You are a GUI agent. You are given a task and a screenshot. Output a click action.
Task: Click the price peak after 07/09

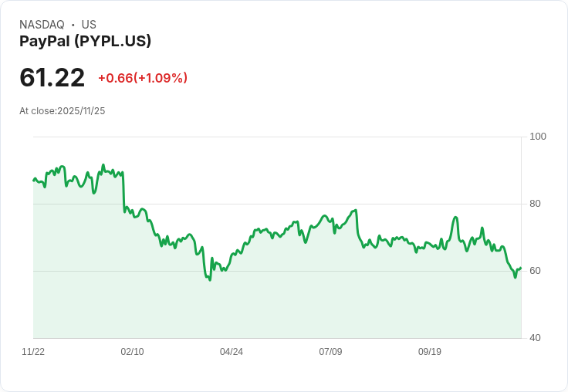(x=356, y=210)
